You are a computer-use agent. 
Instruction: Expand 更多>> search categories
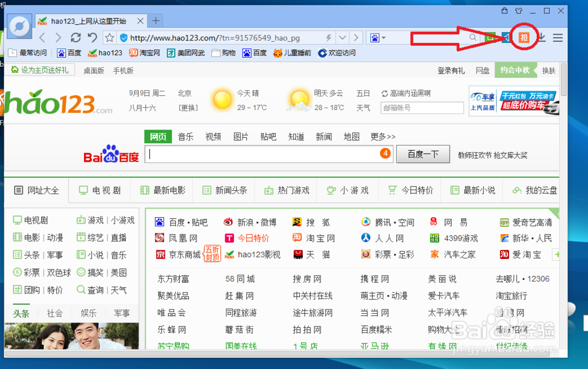coord(383,137)
